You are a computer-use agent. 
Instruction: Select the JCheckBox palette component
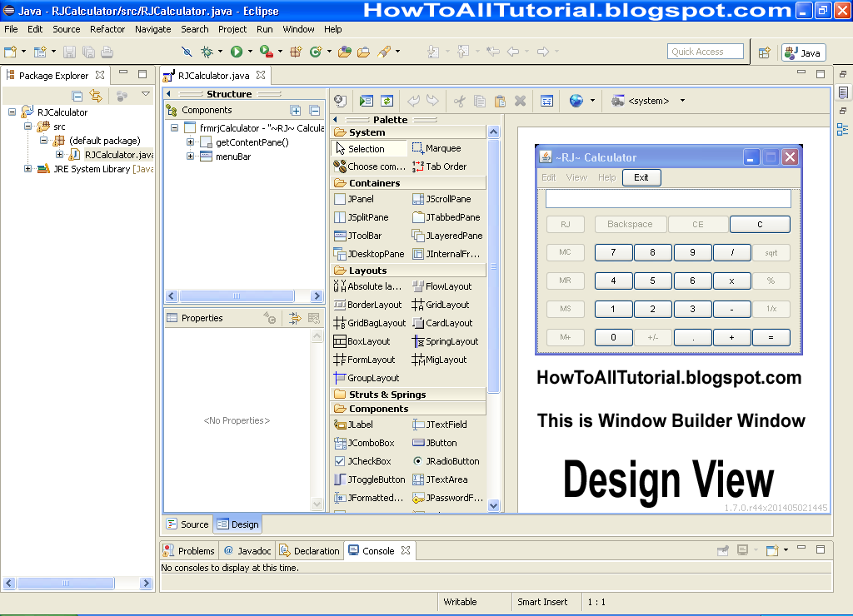(x=362, y=461)
